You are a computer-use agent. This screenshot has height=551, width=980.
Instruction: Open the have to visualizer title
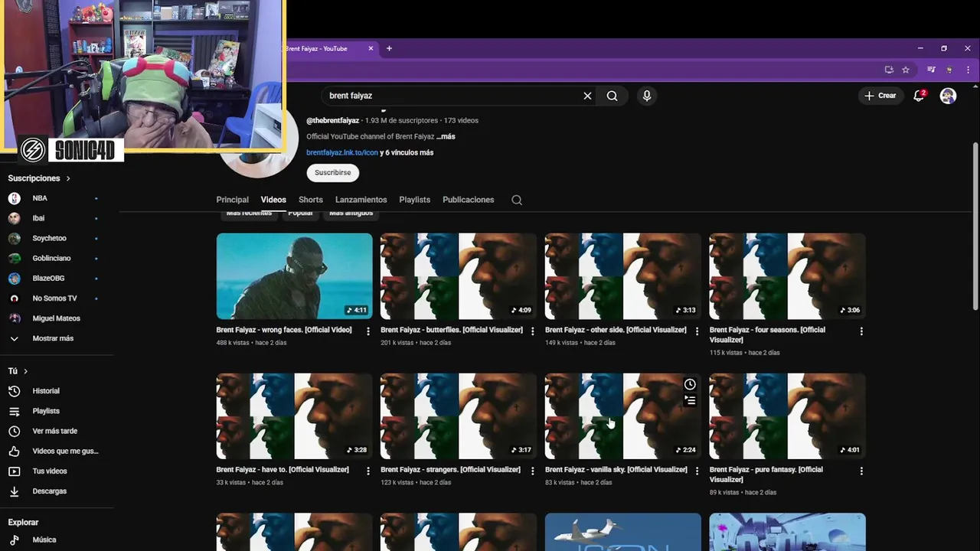283,470
